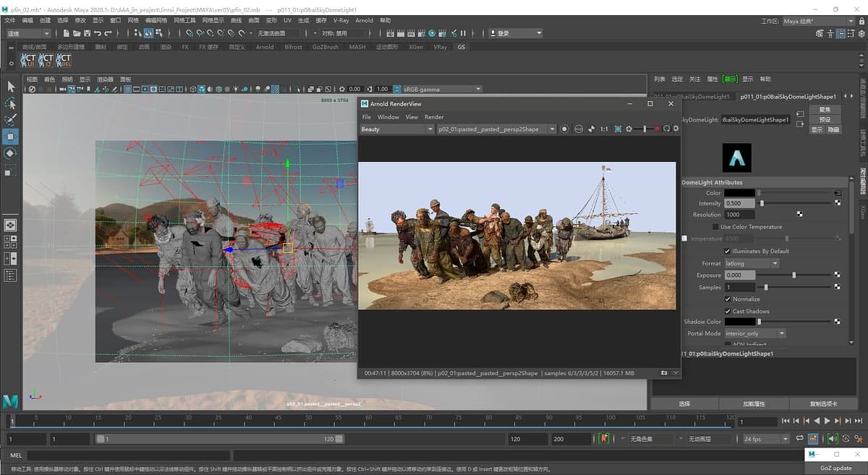Launch the CT UI shelf icon
Viewport: 868px width, 475px height.
point(29,60)
